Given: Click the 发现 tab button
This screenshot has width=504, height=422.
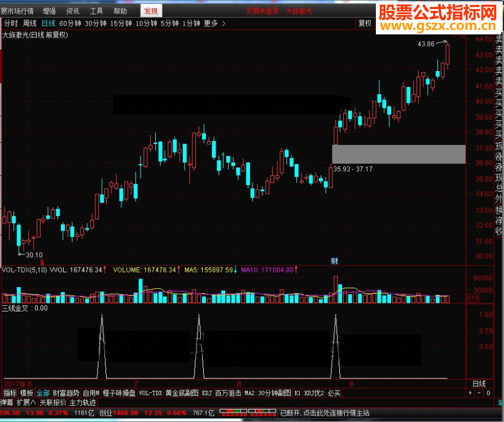Looking at the screenshot, I should (x=151, y=11).
